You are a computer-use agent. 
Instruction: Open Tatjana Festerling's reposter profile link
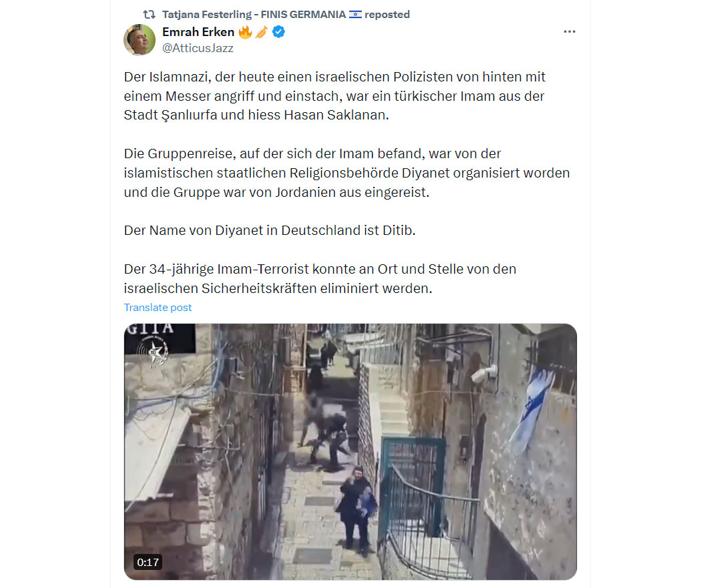click(x=254, y=15)
